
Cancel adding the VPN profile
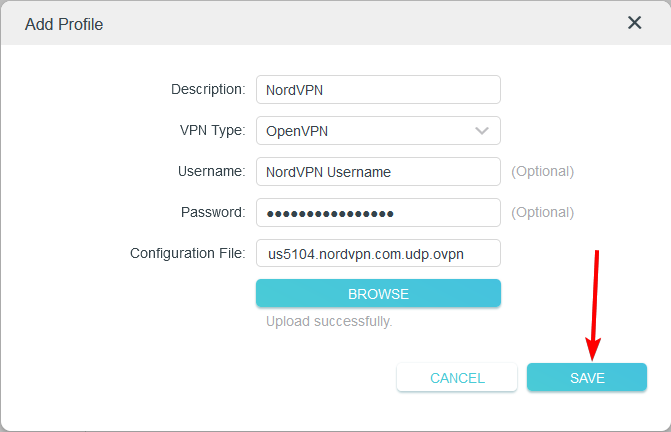coord(457,378)
